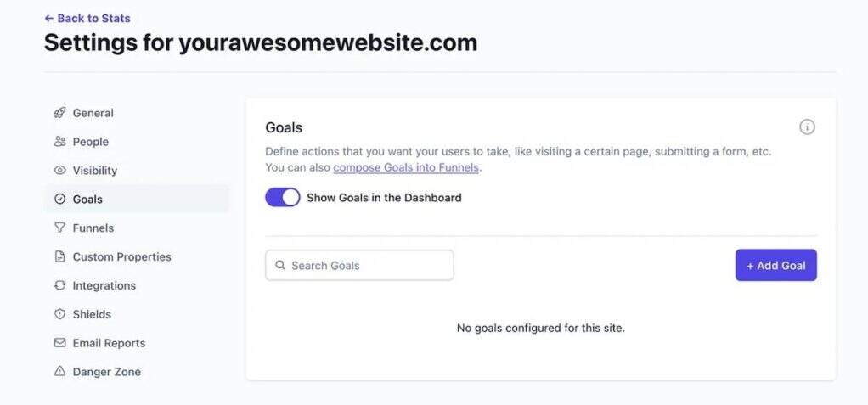Open Danger Zone settings
This screenshot has height=405, width=868.
[x=106, y=372]
